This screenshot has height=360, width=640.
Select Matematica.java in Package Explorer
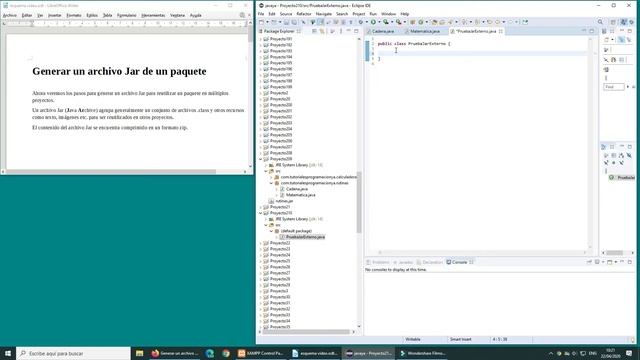click(298, 195)
